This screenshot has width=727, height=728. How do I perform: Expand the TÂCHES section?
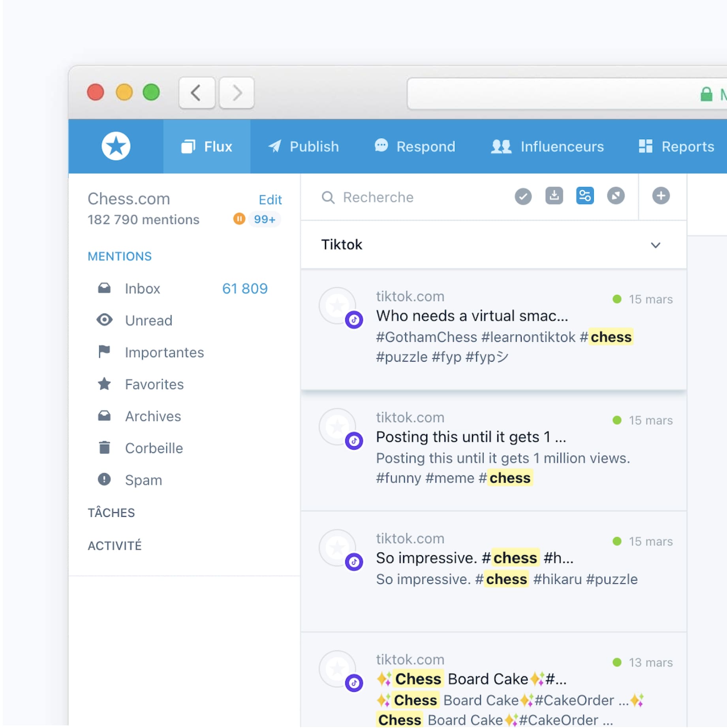pos(111,513)
